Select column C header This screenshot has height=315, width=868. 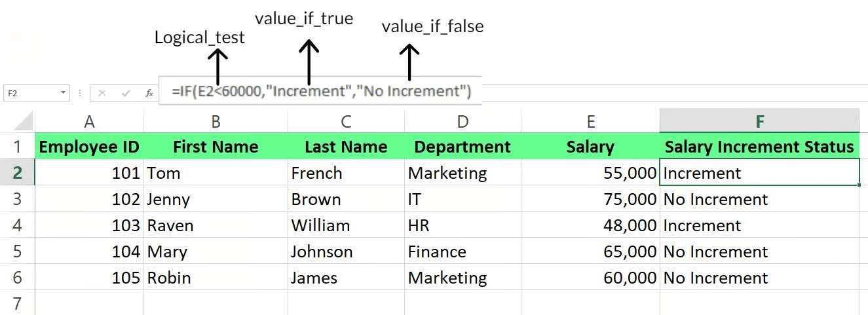tap(346, 121)
